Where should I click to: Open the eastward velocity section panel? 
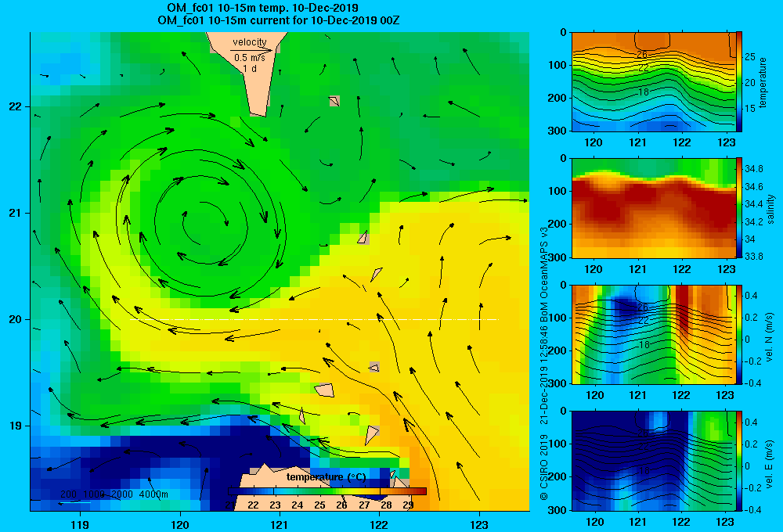[x=653, y=461]
